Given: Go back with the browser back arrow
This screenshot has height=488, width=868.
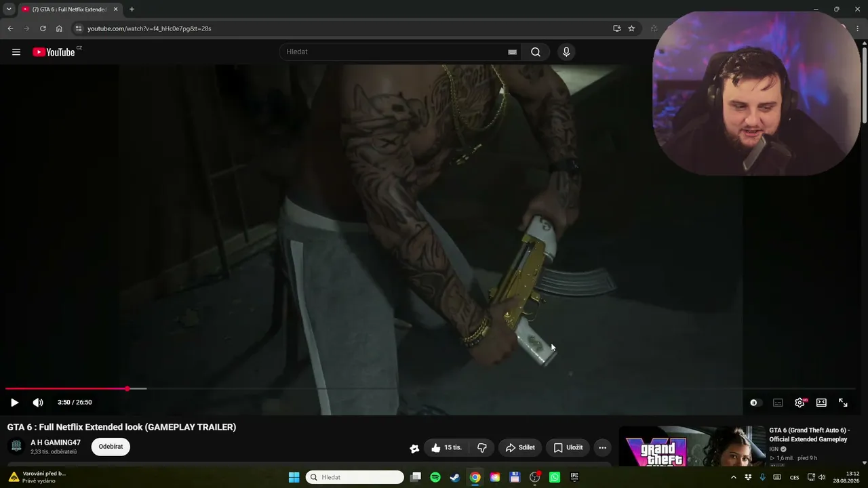Looking at the screenshot, I should (x=10, y=28).
